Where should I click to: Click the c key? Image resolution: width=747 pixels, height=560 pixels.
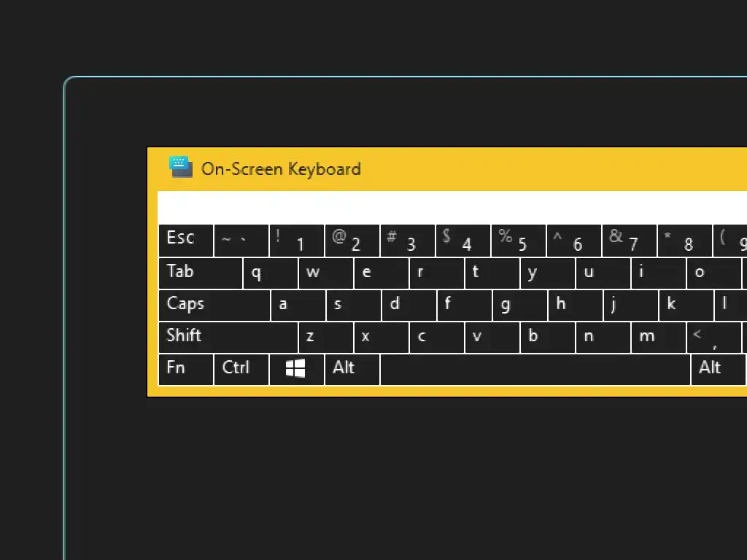click(x=437, y=338)
